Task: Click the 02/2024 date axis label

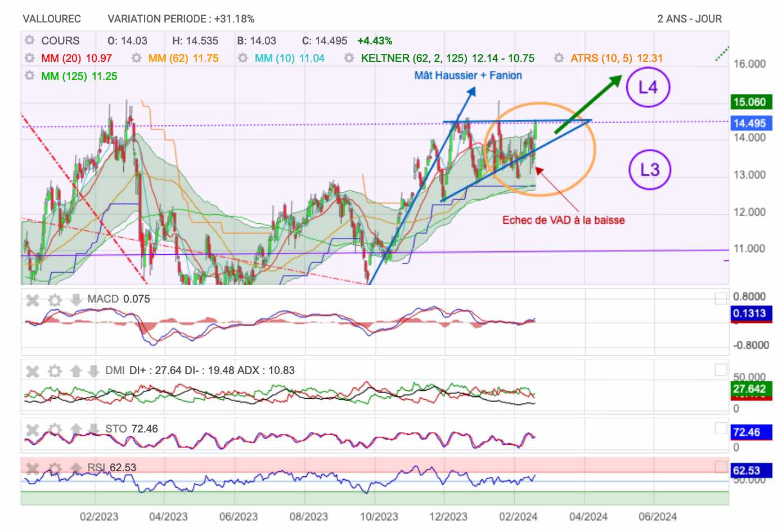Action: [518, 516]
